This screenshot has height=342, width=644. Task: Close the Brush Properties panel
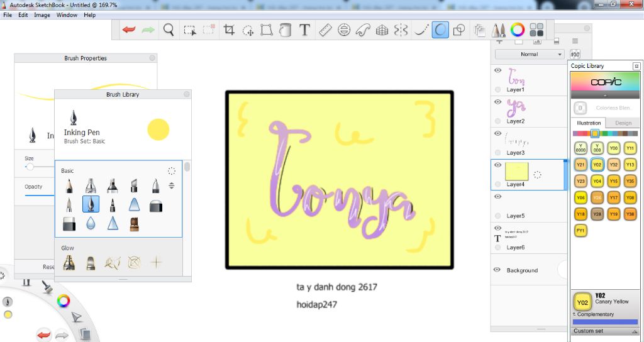coord(152,58)
